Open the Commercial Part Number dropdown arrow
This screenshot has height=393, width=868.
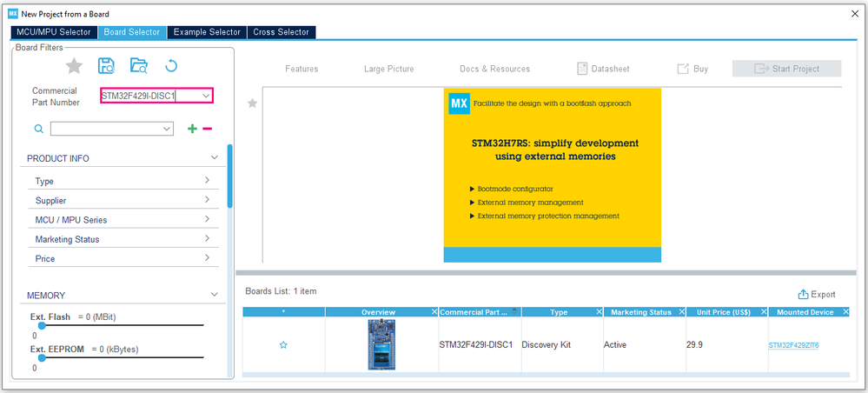click(206, 96)
